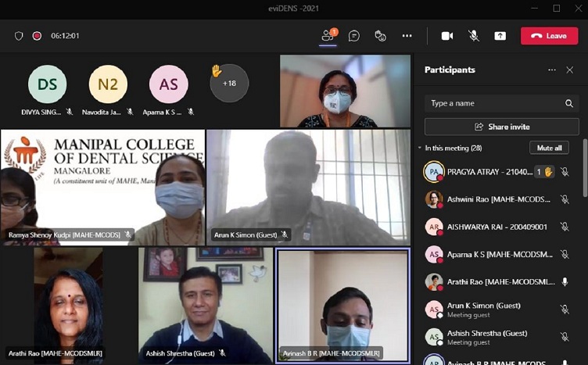Viewport: 588px width, 365px height.
Task: Click the red recording indicator icon
Action: click(37, 36)
